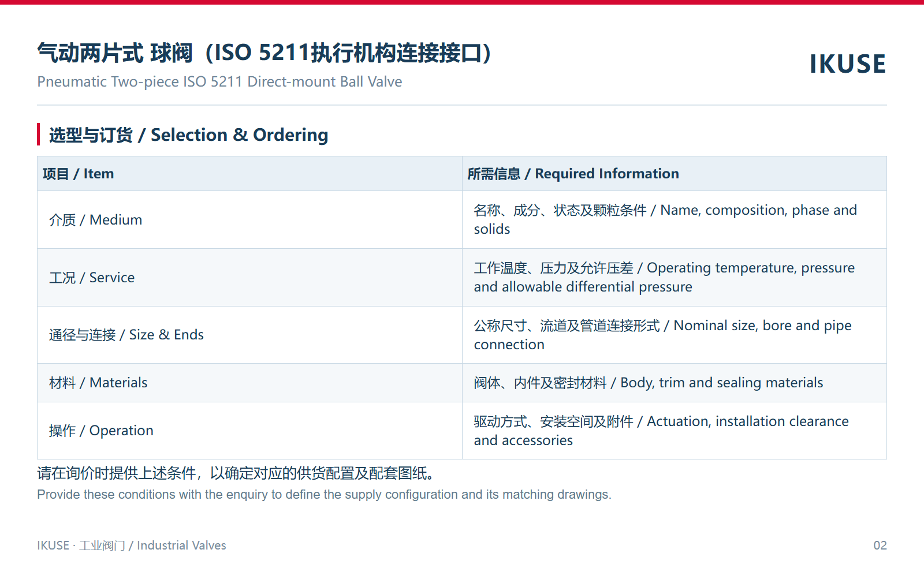Select the Chinese title about ISO 5211 ball valve

click(x=264, y=53)
